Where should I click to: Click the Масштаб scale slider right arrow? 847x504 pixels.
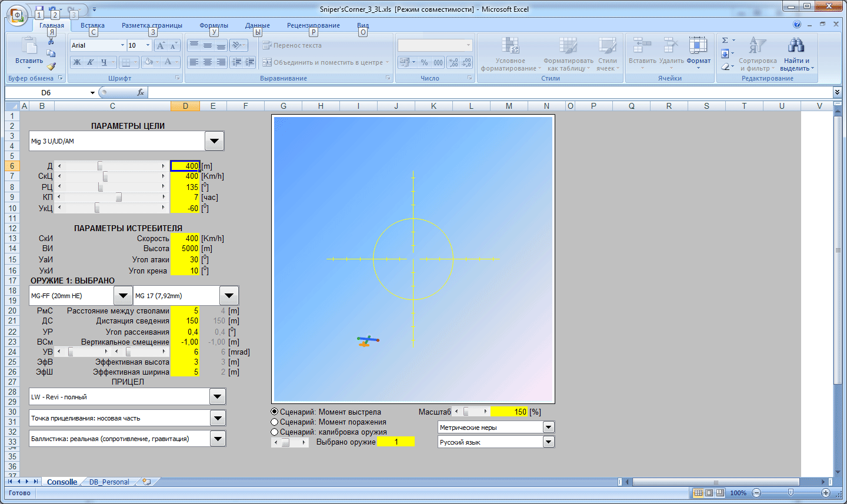(485, 412)
